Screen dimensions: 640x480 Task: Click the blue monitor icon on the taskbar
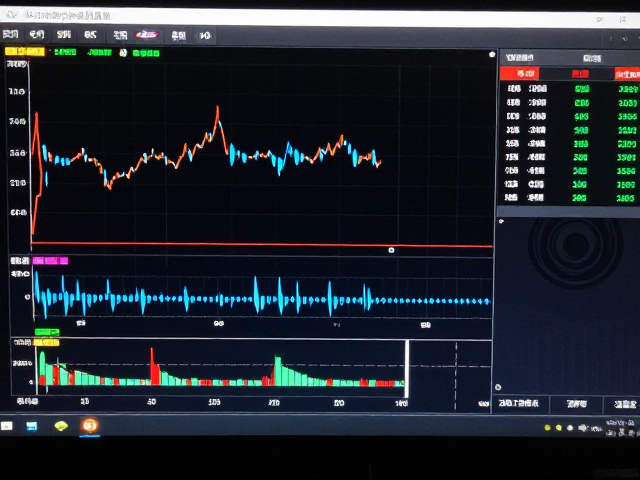(x=31, y=427)
